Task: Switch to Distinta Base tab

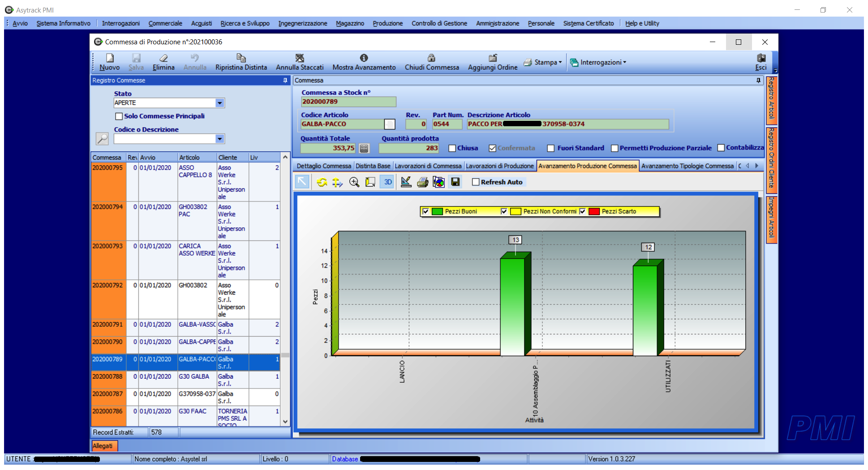Action: coord(373,166)
